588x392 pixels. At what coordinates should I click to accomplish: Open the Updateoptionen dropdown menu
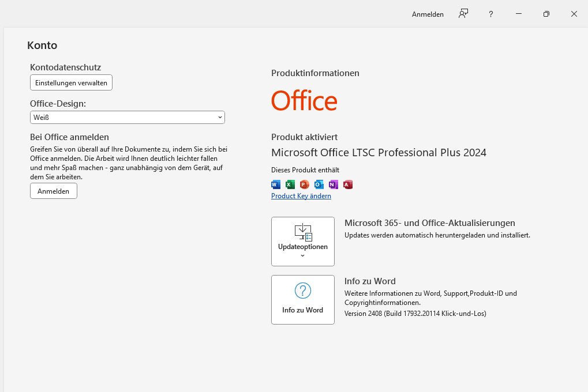tap(303, 242)
